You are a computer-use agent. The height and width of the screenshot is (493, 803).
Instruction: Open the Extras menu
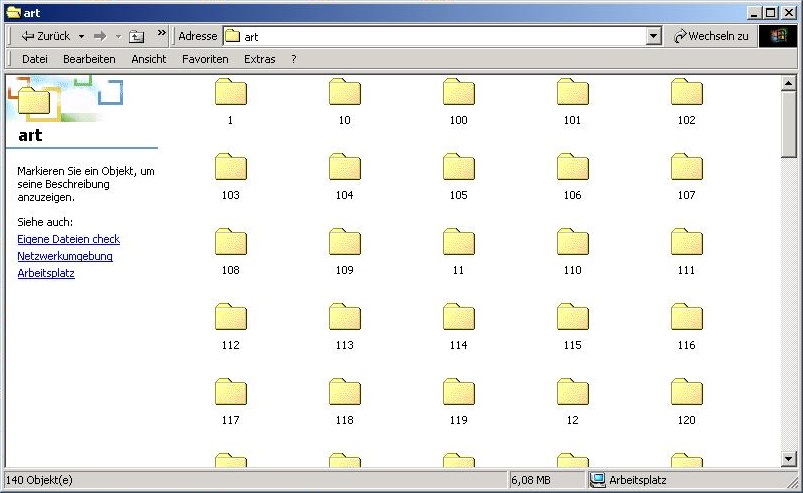(x=260, y=59)
